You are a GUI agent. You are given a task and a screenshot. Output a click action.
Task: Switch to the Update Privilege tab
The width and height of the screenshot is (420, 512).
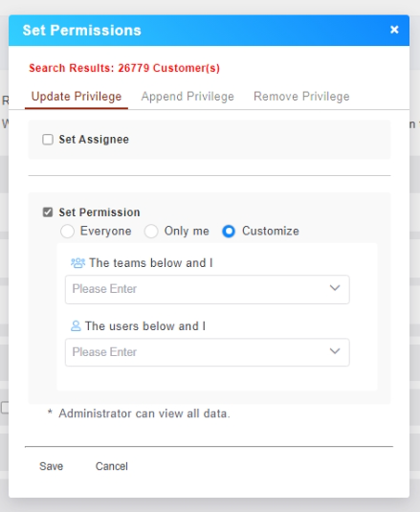click(77, 97)
